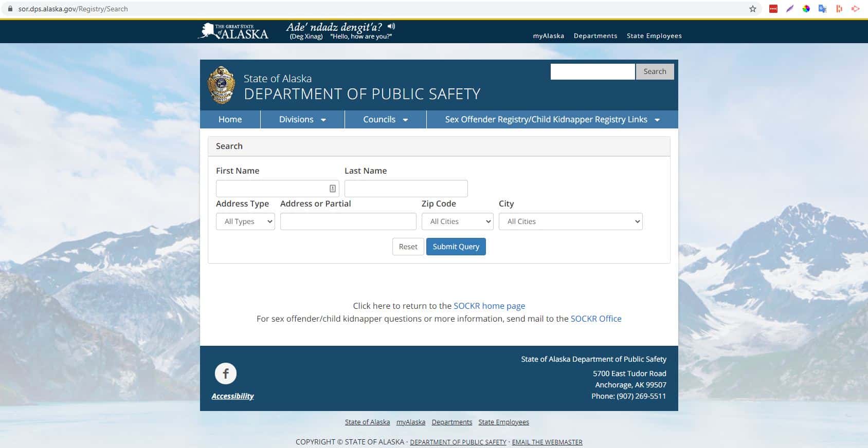Click the Reset button
The image size is (868, 448).
[x=408, y=247]
